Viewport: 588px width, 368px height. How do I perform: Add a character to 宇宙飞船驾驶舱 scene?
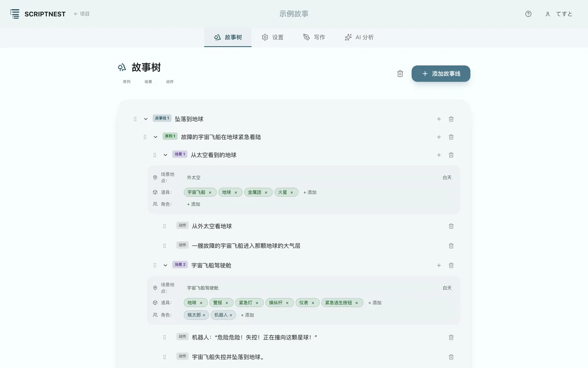click(247, 315)
